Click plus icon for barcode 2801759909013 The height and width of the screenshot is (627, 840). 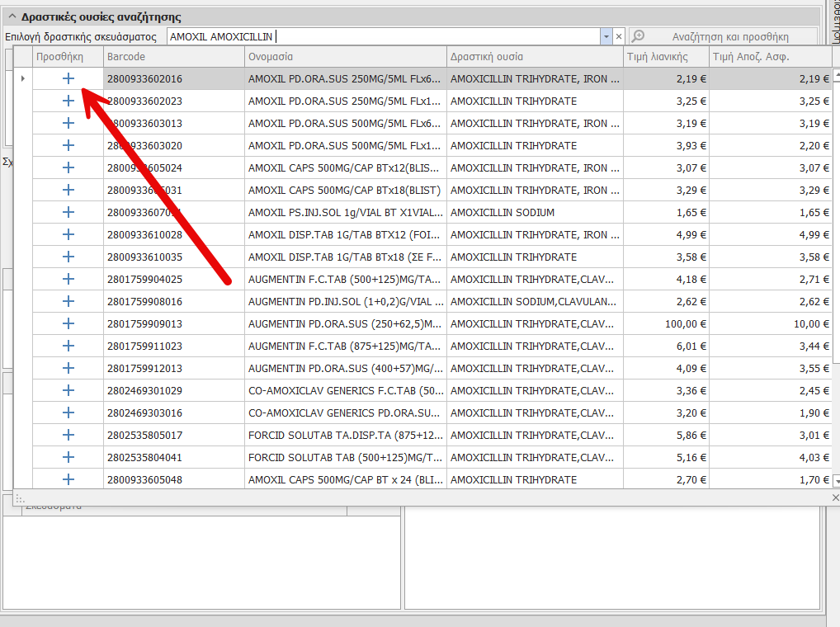click(x=68, y=323)
